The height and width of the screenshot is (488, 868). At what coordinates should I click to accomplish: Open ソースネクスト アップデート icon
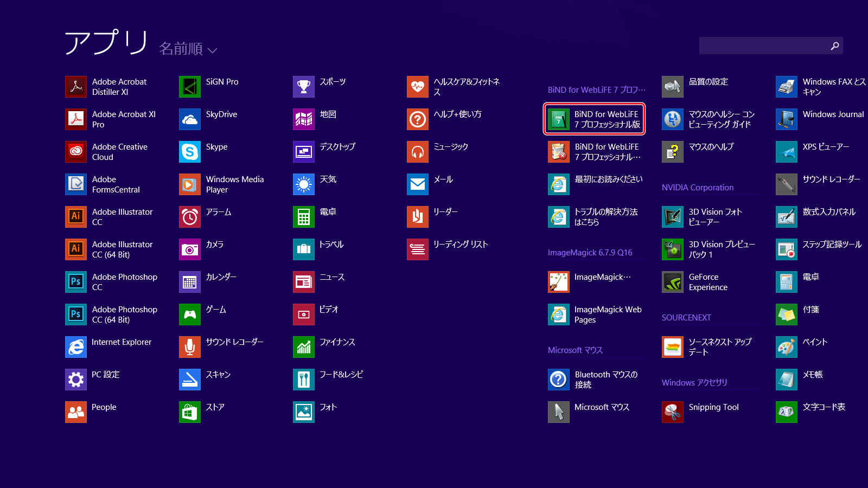pyautogui.click(x=673, y=347)
